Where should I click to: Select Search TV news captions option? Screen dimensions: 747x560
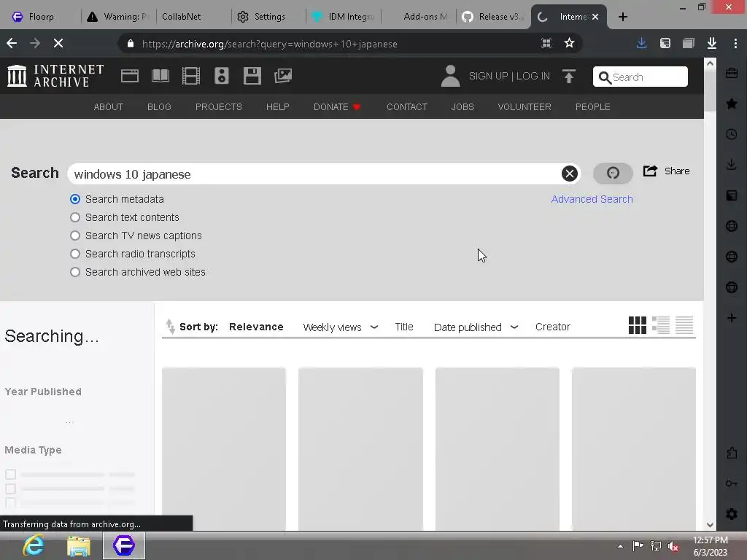[75, 236]
